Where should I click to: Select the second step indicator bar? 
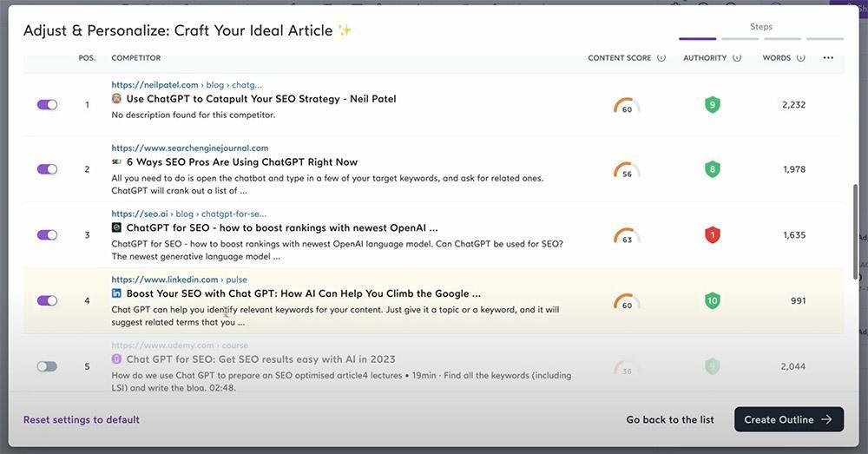(740, 39)
